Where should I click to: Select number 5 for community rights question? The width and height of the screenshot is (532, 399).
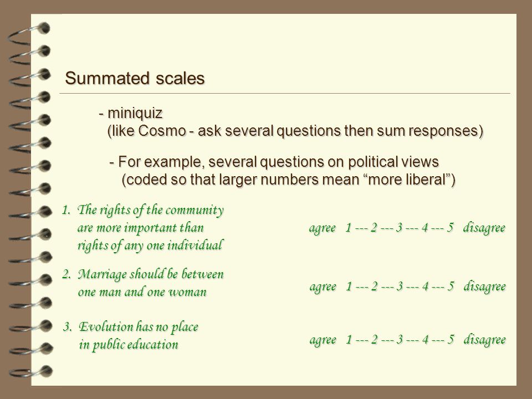click(x=450, y=227)
